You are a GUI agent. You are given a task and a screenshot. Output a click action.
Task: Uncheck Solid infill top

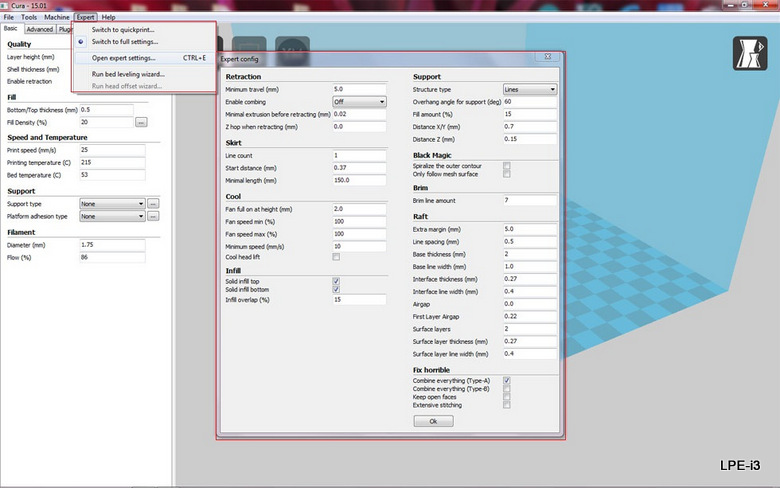(336, 282)
